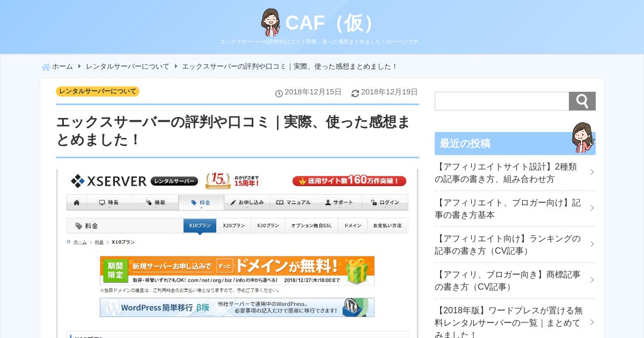Click the article title heading
This screenshot has width=644, height=338.
233,131
